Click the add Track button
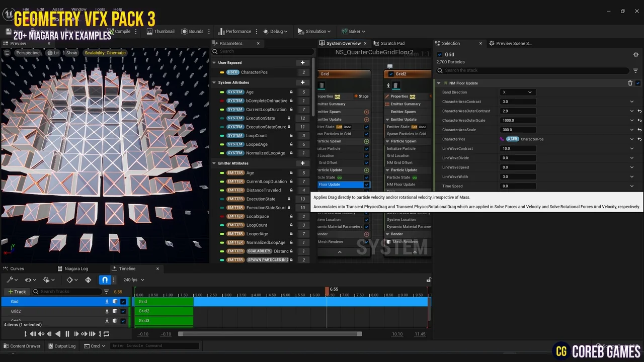This screenshot has width=644, height=362. tap(17, 292)
